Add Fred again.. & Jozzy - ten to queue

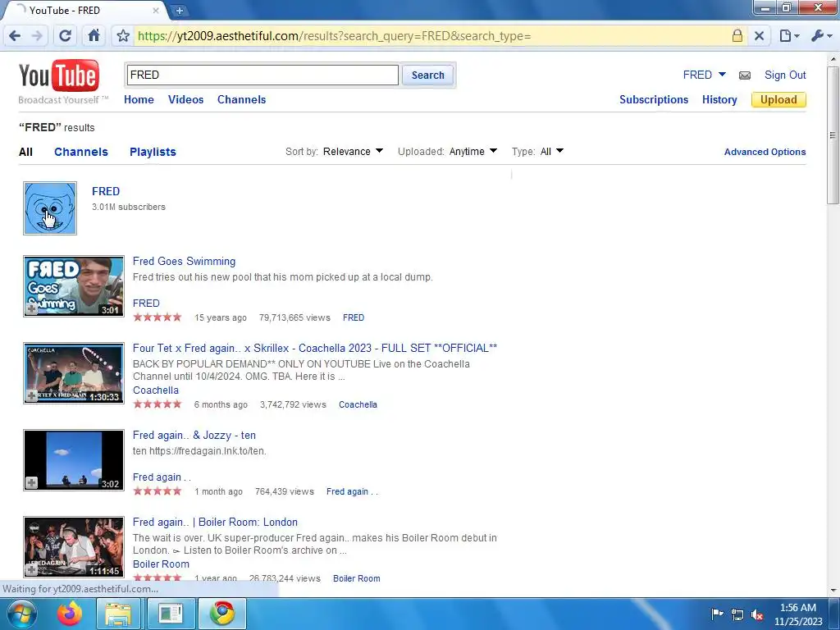click(32, 482)
